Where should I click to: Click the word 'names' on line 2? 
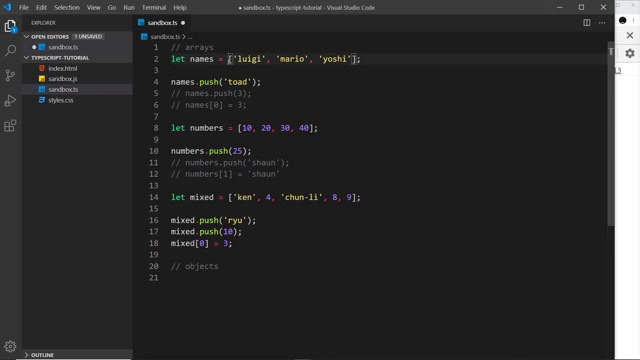click(202, 59)
